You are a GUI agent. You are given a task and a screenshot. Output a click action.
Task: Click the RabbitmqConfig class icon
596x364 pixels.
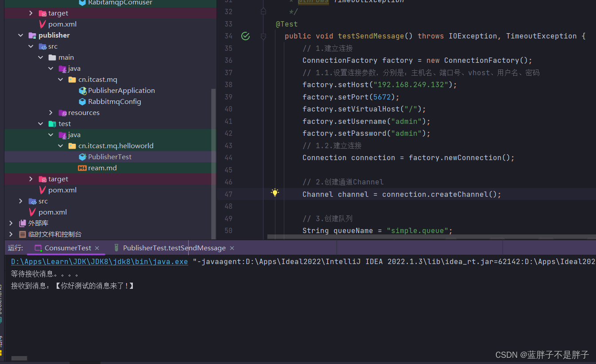pyautogui.click(x=82, y=102)
